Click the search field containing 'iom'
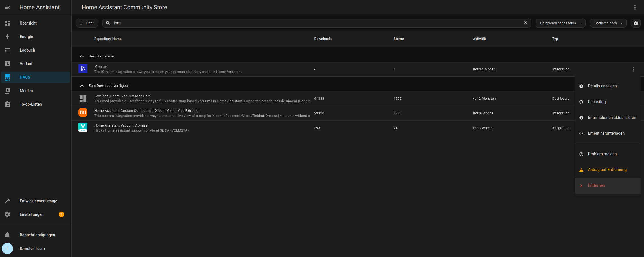This screenshot has height=257, width=644. (317, 23)
